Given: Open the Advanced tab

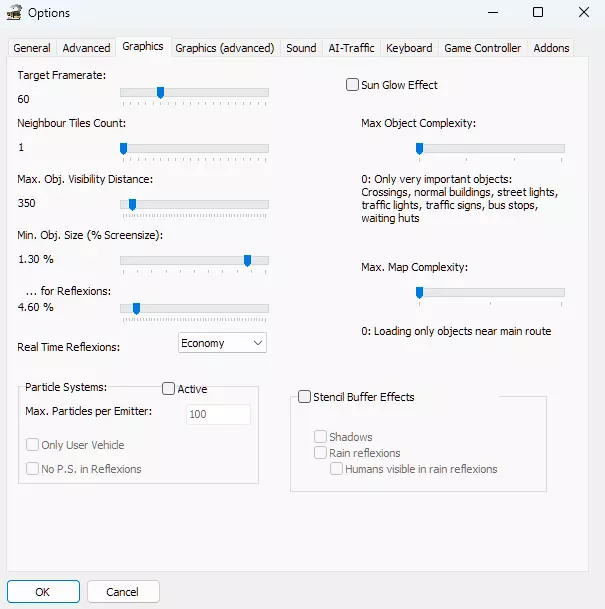Looking at the screenshot, I should [x=86, y=48].
